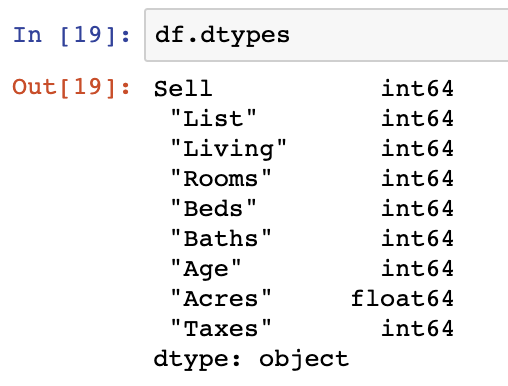Click the In [19] prompt label
Viewport: 508px width, 386px height.
(71, 35)
